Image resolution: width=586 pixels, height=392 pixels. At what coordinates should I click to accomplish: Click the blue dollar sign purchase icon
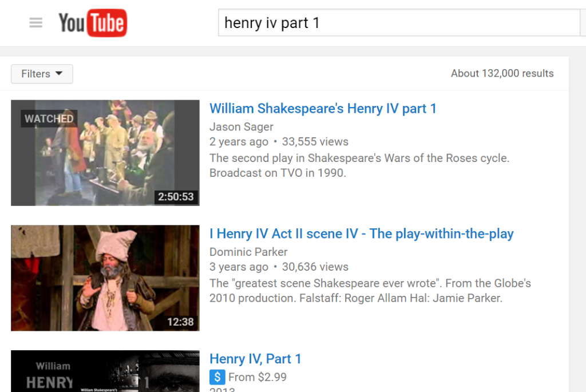click(x=217, y=377)
